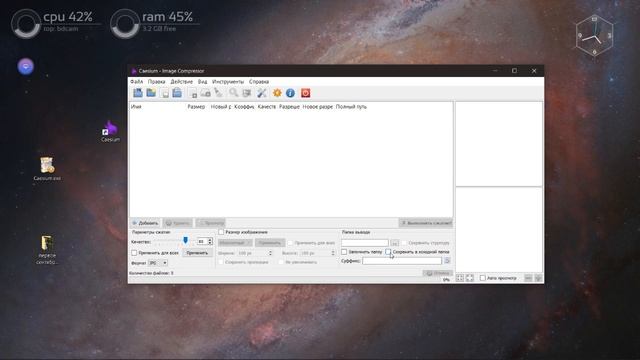Click the Качество column header
Screen dimensions: 640x360
[x=267, y=107]
